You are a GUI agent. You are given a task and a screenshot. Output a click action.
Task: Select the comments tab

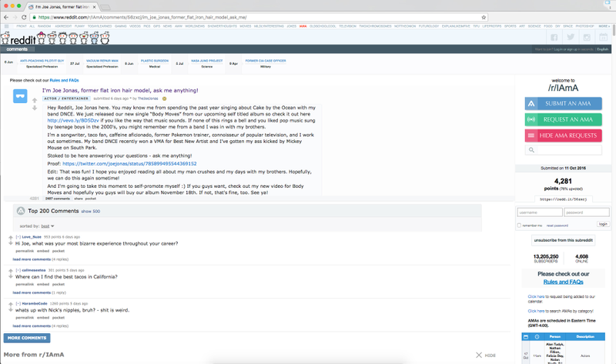click(17, 49)
